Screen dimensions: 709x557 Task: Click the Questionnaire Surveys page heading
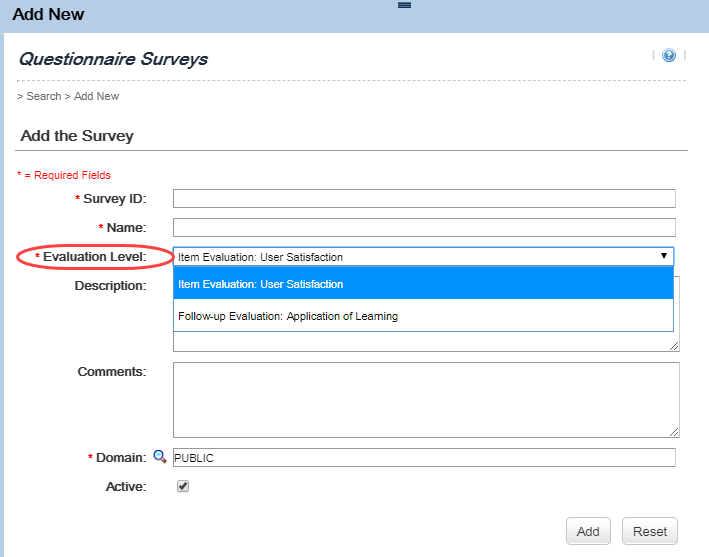point(113,59)
